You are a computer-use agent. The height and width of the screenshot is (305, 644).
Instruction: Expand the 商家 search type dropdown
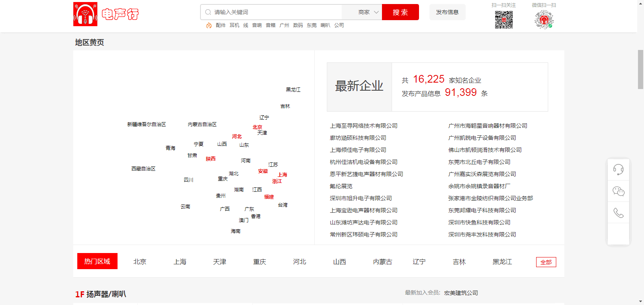coord(368,12)
